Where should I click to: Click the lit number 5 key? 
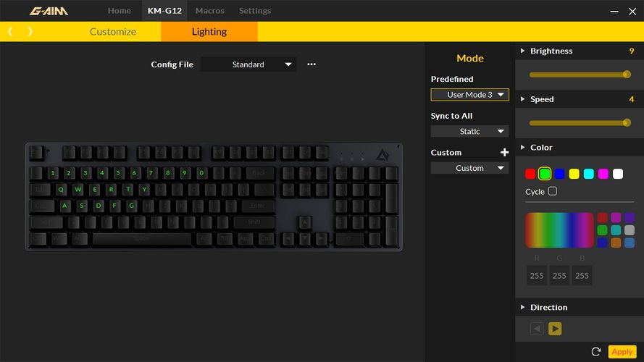click(118, 173)
